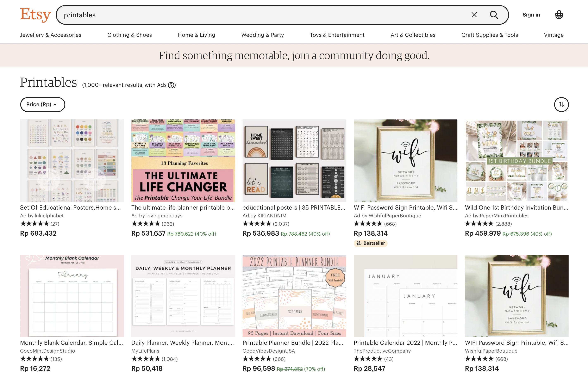The image size is (588, 372).
Task: Click price Rp 683,432
Action: click(38, 233)
